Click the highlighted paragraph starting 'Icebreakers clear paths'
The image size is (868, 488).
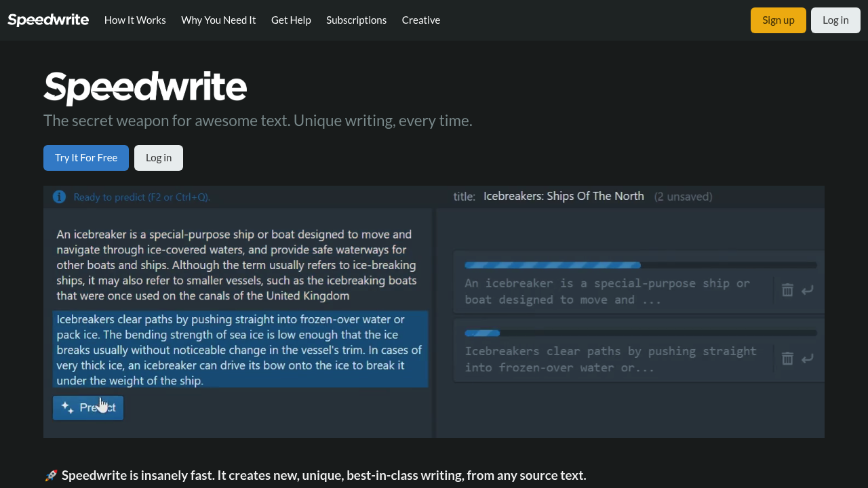tap(241, 350)
